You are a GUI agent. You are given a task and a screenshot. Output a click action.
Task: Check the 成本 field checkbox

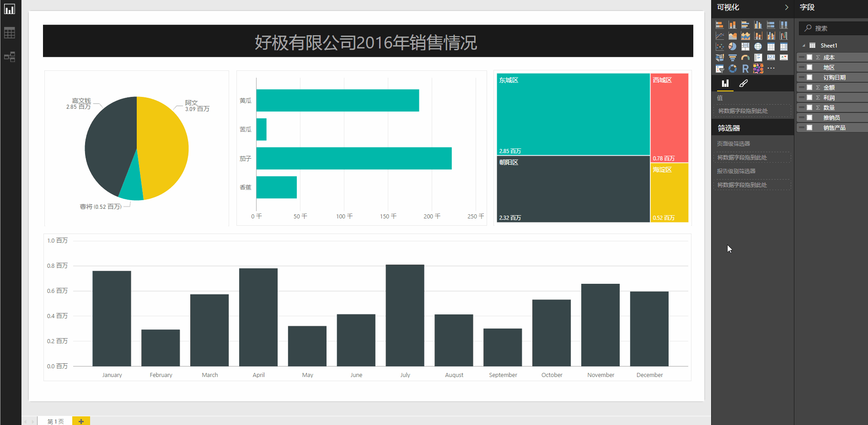pyautogui.click(x=809, y=57)
